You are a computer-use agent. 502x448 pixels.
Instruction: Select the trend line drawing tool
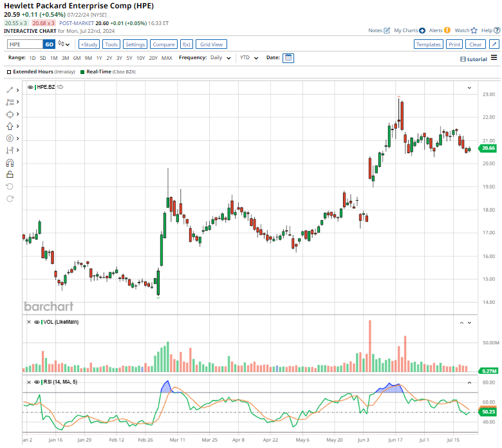(10, 89)
